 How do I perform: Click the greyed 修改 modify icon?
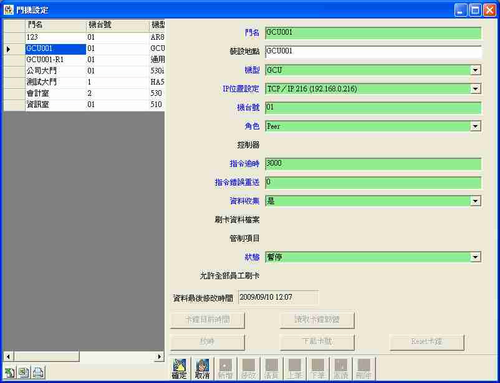click(x=248, y=369)
